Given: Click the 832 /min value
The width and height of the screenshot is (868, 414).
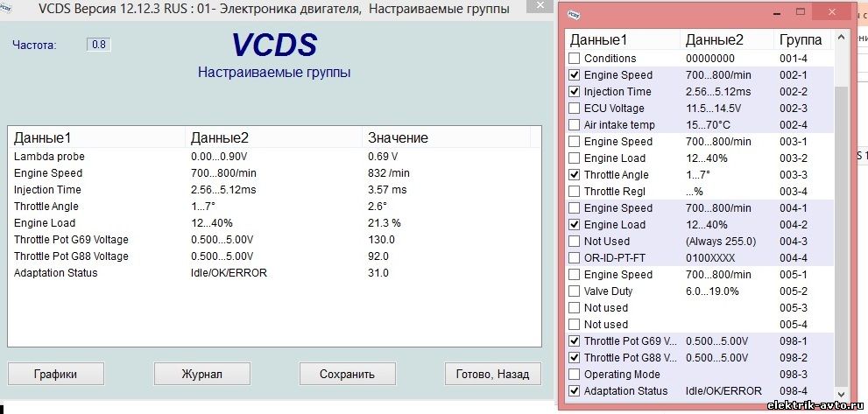Looking at the screenshot, I should click(389, 173).
